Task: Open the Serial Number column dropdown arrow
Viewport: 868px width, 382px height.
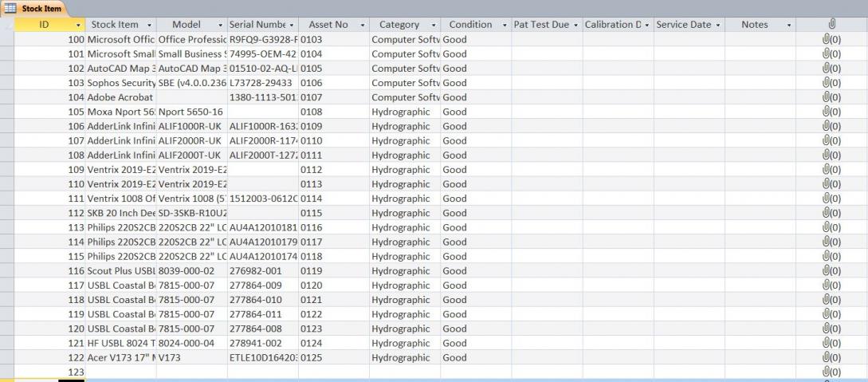Action: coord(292,25)
